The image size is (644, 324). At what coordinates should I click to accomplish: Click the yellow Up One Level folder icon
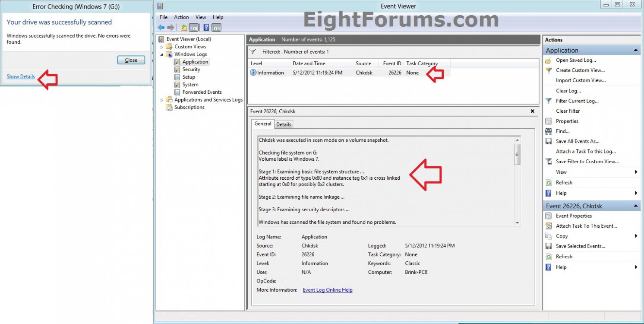coord(184,28)
